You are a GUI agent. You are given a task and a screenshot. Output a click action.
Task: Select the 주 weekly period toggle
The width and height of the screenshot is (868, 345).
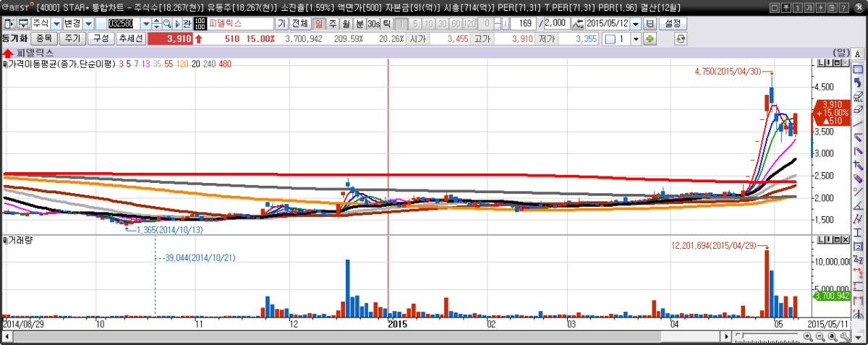tap(333, 24)
